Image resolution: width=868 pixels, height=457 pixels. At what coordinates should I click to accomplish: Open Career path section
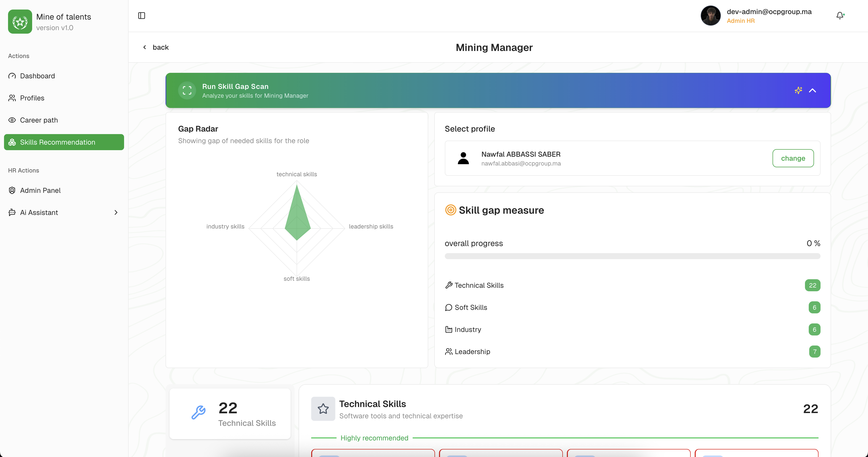[39, 120]
